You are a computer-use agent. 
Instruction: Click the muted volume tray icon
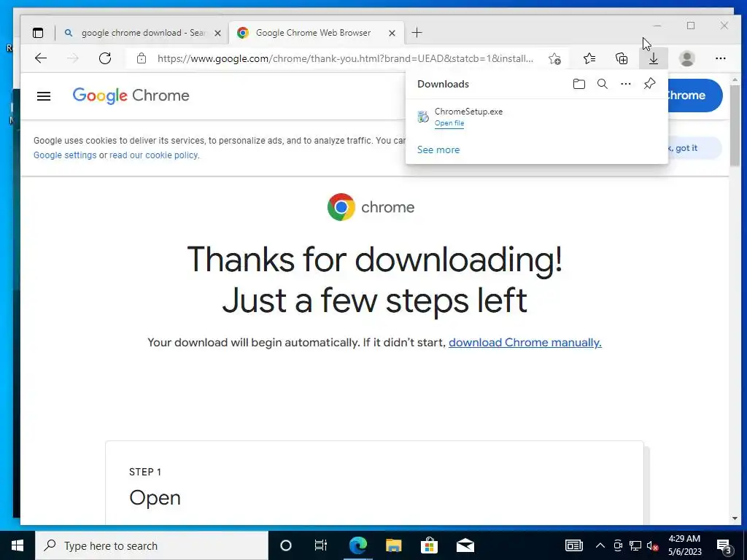(x=653, y=545)
